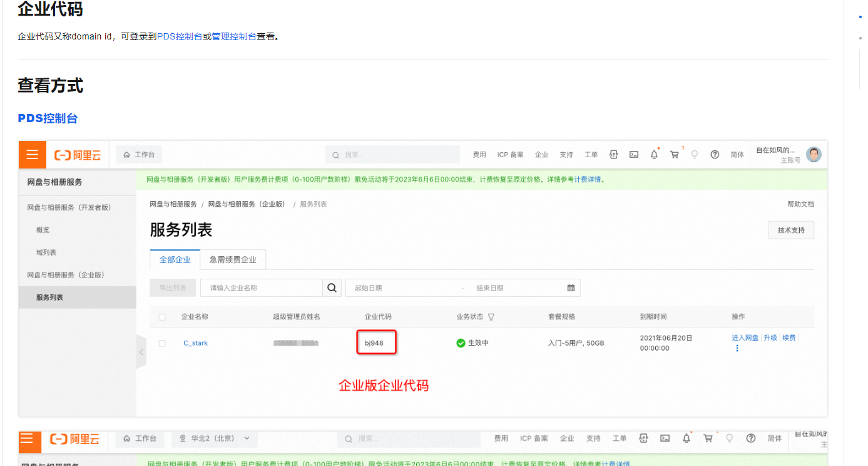Collapse the sidebar using the left-arrow handle
This screenshot has height=466, width=868.
(141, 352)
